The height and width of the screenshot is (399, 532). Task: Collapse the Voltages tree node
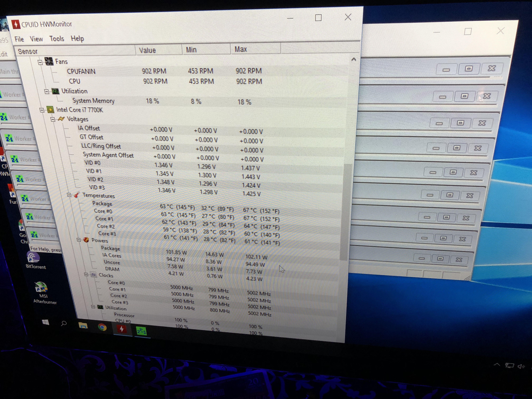53,119
